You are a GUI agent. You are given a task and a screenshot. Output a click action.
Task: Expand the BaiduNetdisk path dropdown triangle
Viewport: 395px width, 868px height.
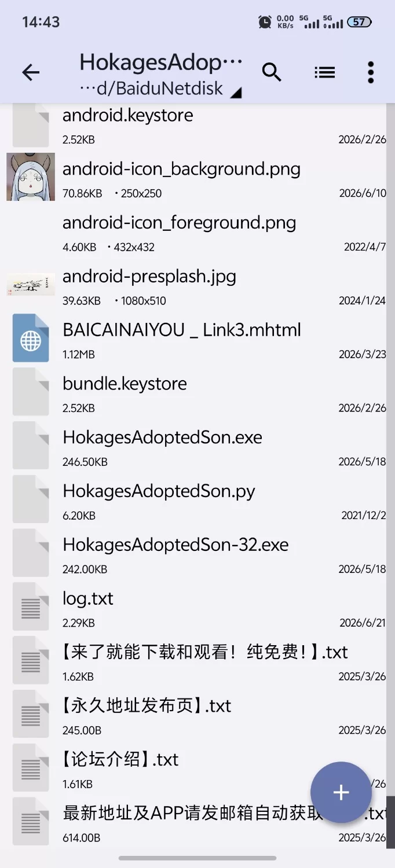(236, 93)
